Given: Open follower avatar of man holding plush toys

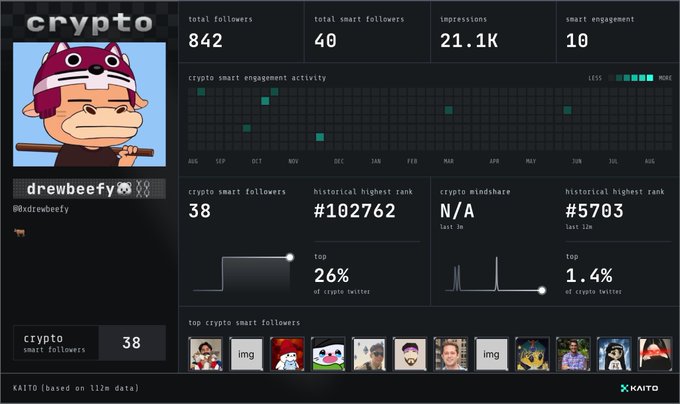Looking at the screenshot, I should [206, 354].
